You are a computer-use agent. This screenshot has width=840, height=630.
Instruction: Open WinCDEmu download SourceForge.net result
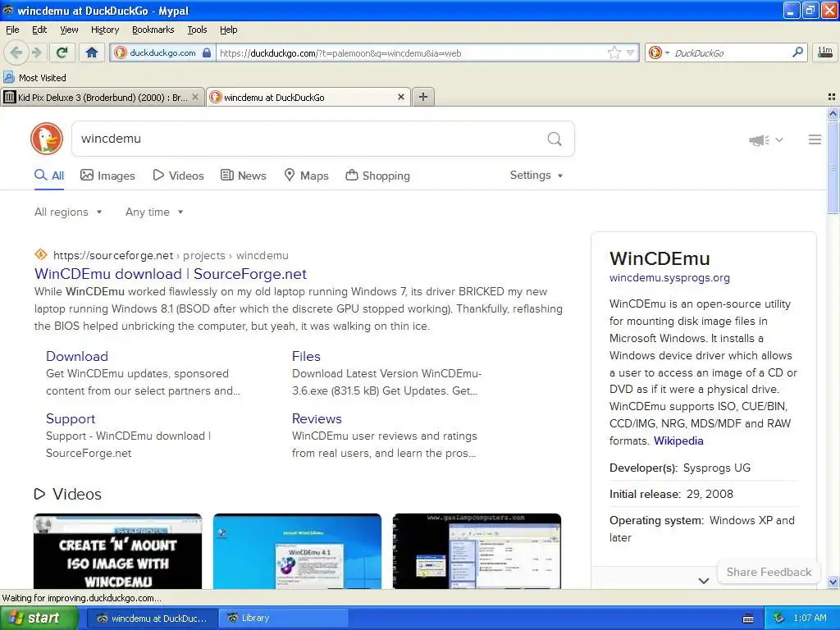171,274
